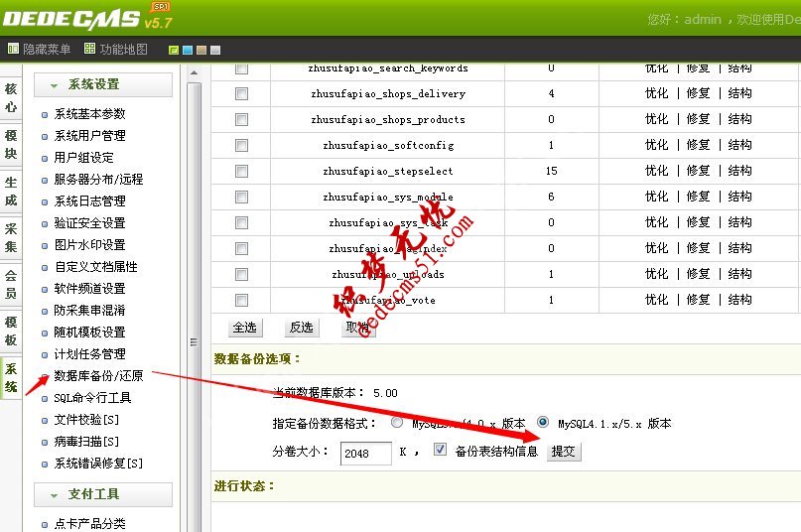This screenshot has width=801, height=532.
Task: Open 用户组设定 menu item
Action: click(83, 158)
